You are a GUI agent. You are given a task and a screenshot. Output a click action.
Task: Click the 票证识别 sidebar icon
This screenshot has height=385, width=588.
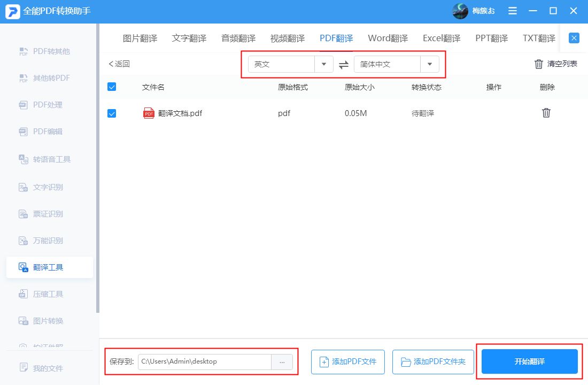[x=23, y=214]
